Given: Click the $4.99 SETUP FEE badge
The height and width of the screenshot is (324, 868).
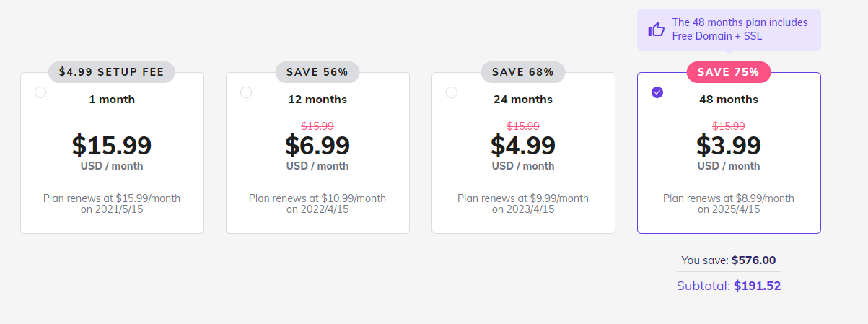Looking at the screenshot, I should tap(112, 72).
